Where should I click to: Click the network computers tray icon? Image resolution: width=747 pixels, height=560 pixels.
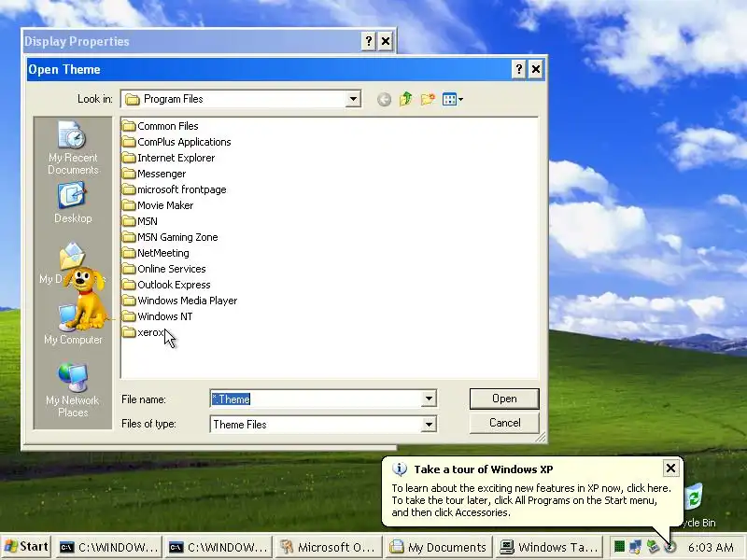pos(636,547)
